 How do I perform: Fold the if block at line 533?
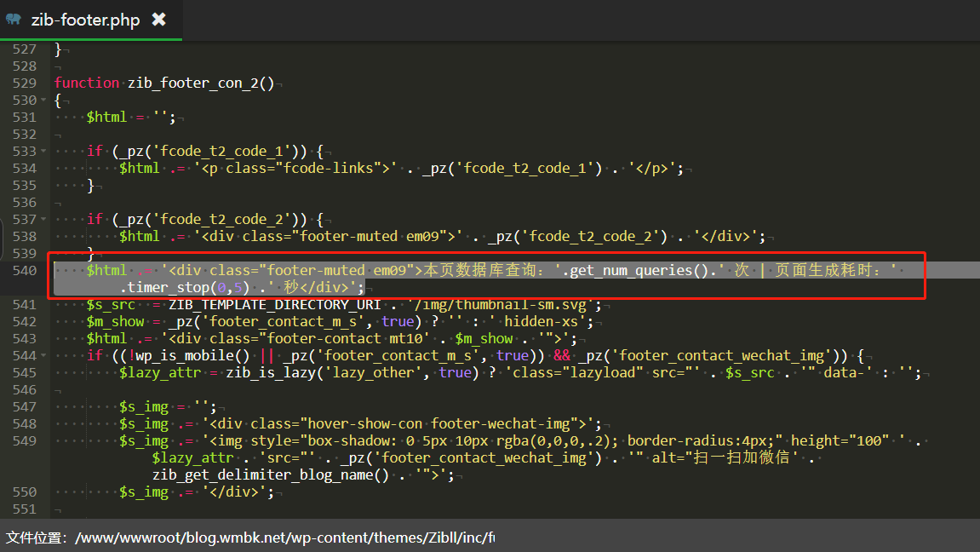click(x=43, y=151)
